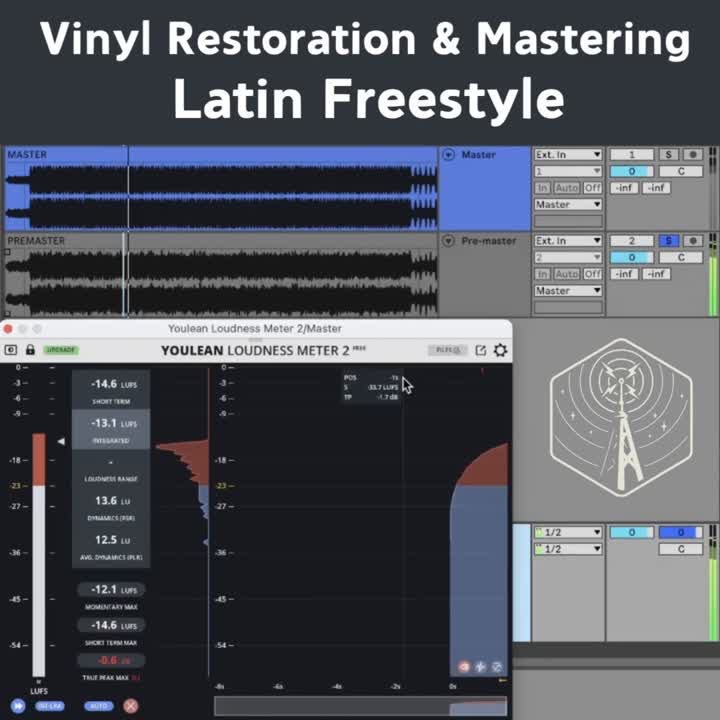The height and width of the screenshot is (720, 720).
Task: Click the loudness range value field
Action: tap(111, 468)
